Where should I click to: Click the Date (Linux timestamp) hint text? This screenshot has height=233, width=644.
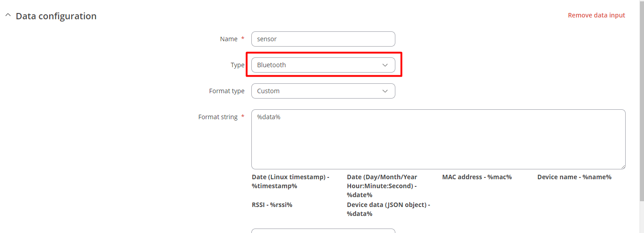[291, 181]
